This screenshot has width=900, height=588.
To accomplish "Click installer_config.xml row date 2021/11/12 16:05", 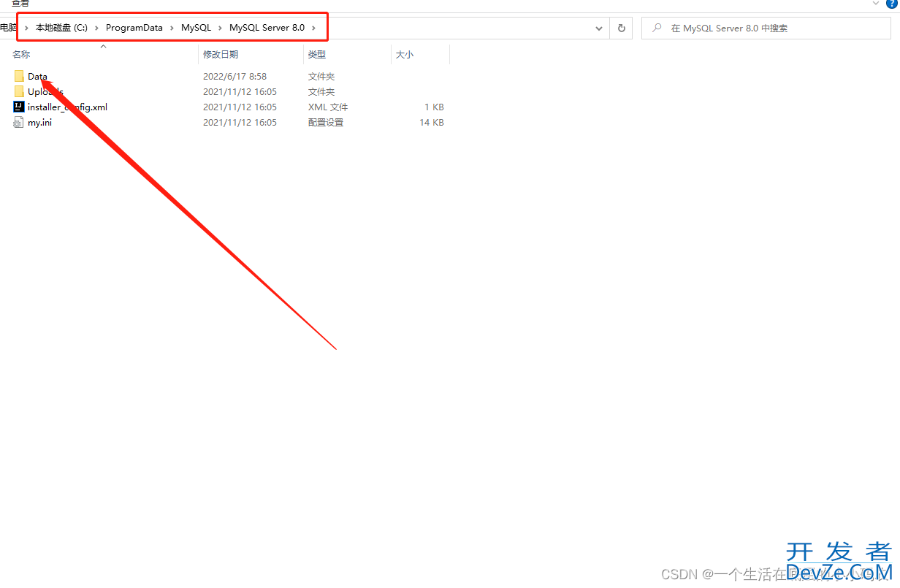I will click(x=240, y=107).
